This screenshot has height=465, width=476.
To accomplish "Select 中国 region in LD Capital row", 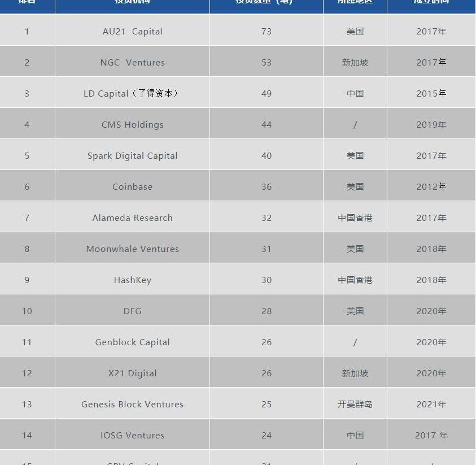I will [x=355, y=93].
